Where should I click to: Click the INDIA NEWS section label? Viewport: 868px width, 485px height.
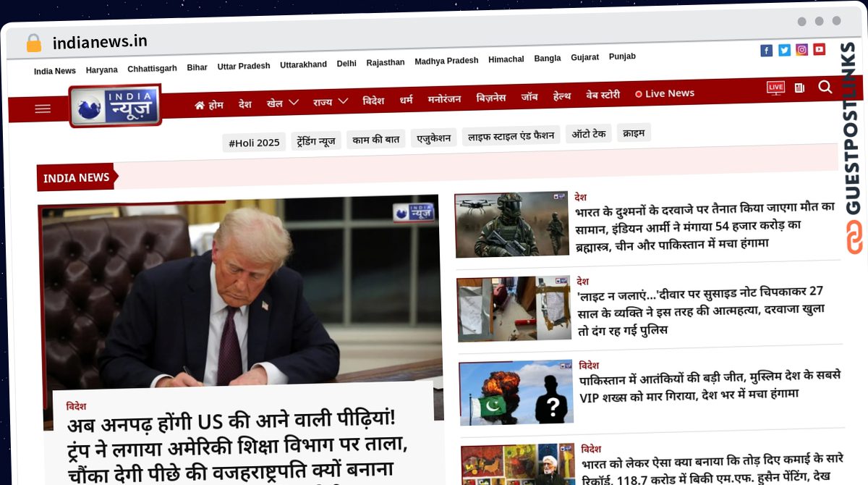click(x=77, y=178)
